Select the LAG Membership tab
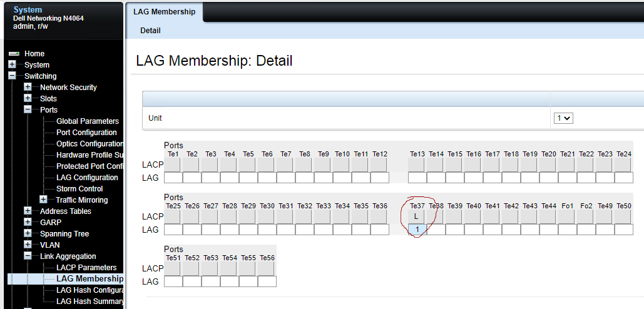Image resolution: width=644 pixels, height=309 pixels. [x=164, y=11]
